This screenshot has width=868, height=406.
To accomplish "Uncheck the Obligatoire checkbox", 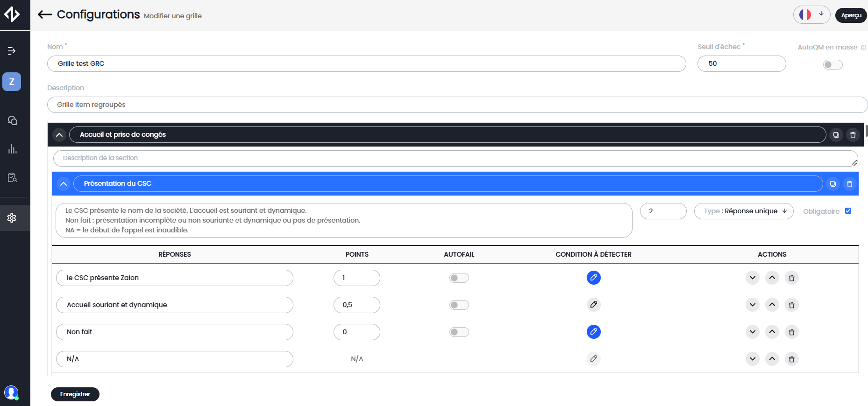I will 848,211.
